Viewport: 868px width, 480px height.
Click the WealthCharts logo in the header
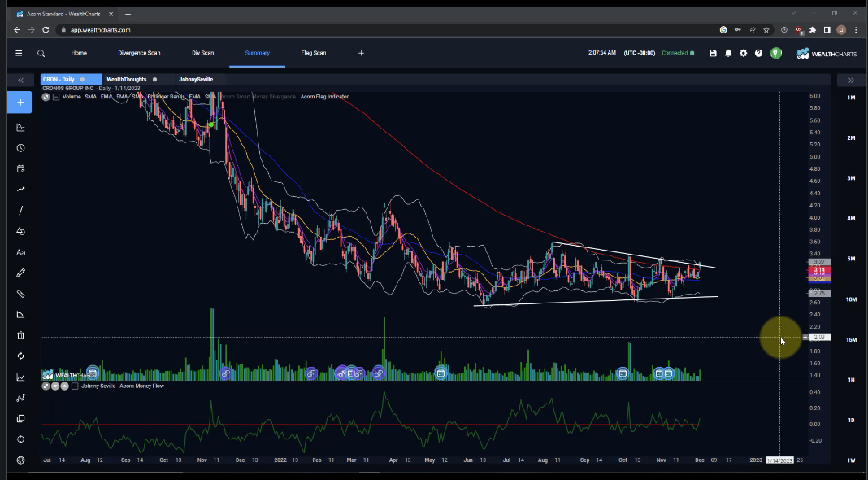click(826, 53)
